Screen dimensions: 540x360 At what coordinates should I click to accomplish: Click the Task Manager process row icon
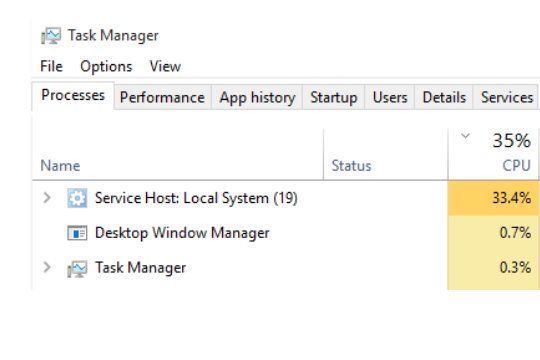pos(77,269)
